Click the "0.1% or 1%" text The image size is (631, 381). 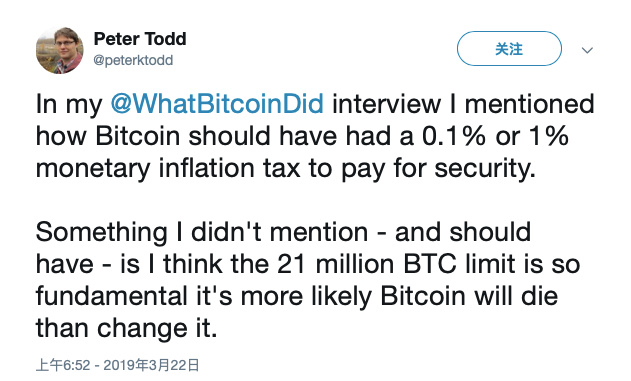pos(495,136)
